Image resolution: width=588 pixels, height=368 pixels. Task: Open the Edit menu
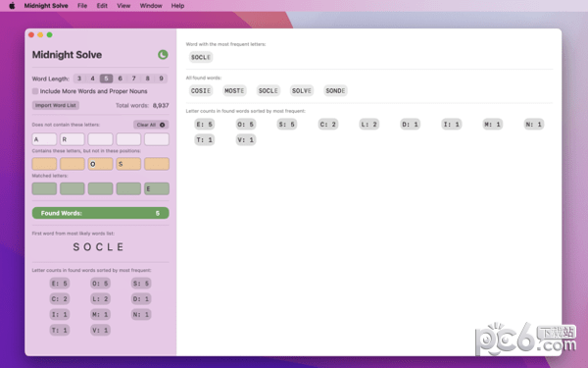[x=102, y=6]
